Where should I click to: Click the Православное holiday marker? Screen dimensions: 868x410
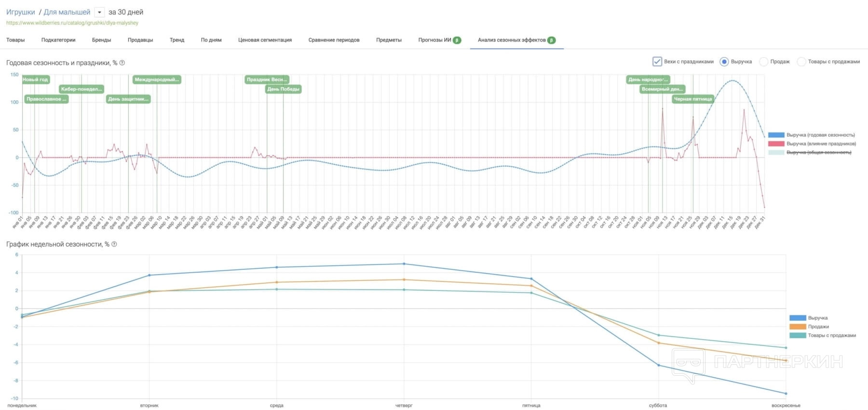pos(46,99)
